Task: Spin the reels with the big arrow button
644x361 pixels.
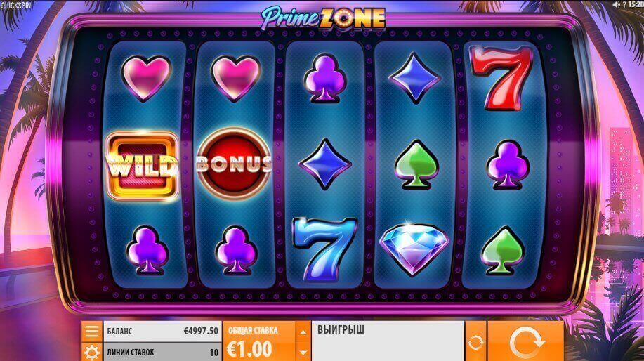Action: 525,341
